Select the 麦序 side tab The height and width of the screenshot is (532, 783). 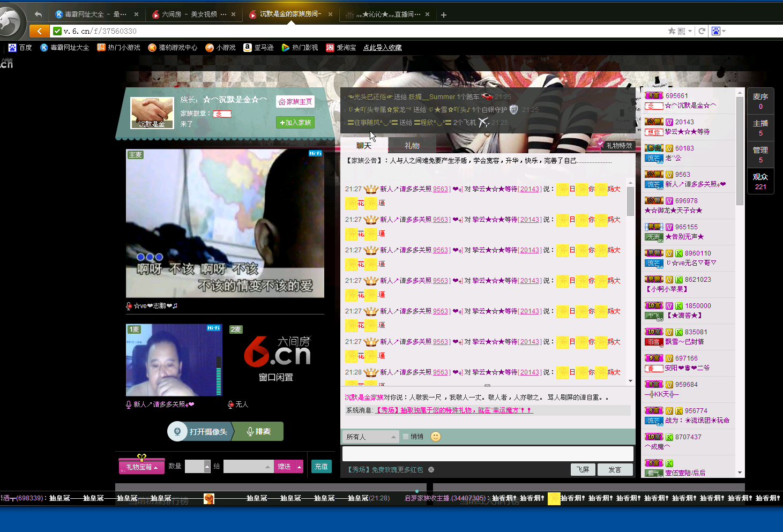pos(760,101)
